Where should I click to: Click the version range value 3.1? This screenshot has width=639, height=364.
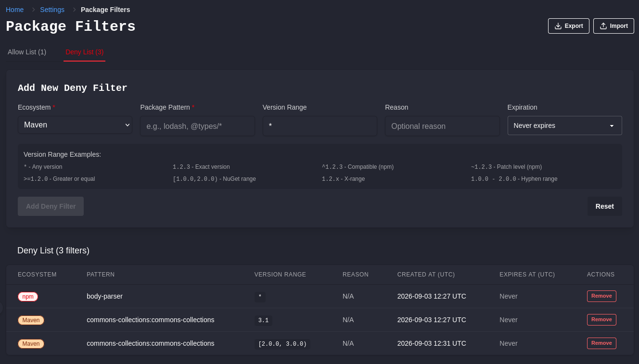[x=263, y=320]
